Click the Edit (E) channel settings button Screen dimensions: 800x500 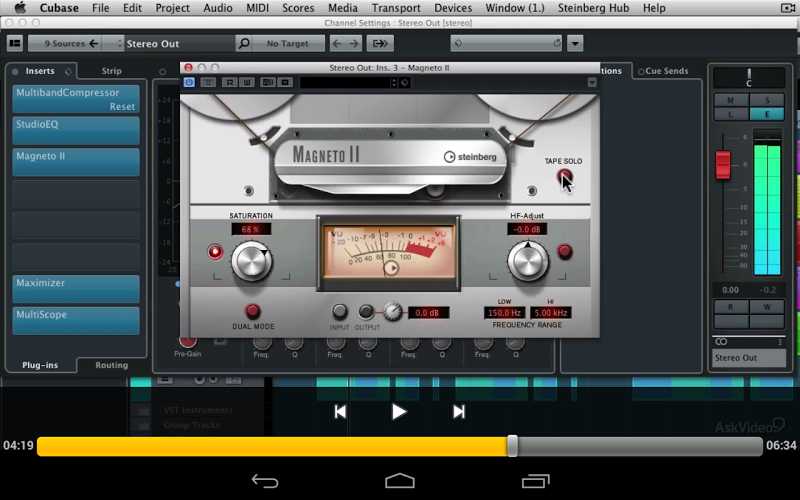767,114
